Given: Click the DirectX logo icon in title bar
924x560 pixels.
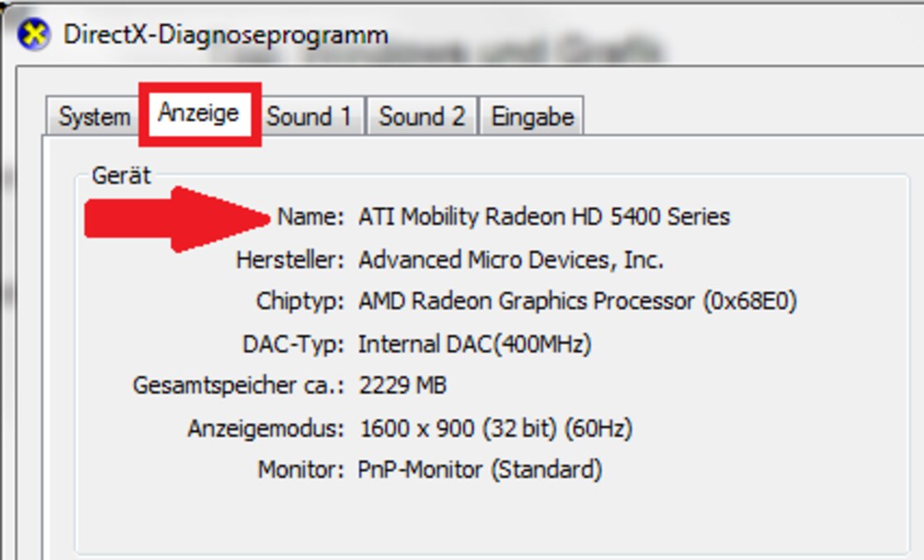Looking at the screenshot, I should (33, 34).
